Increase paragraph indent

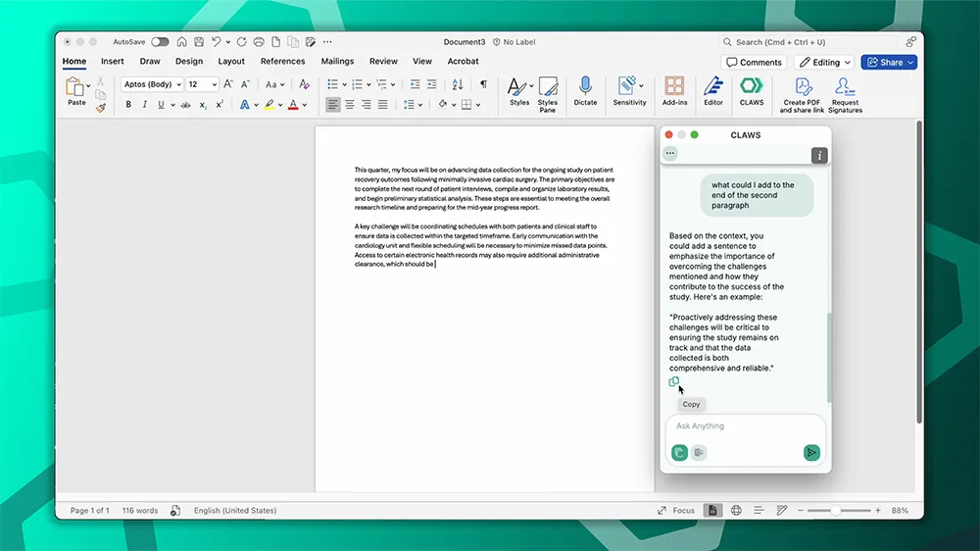432,84
